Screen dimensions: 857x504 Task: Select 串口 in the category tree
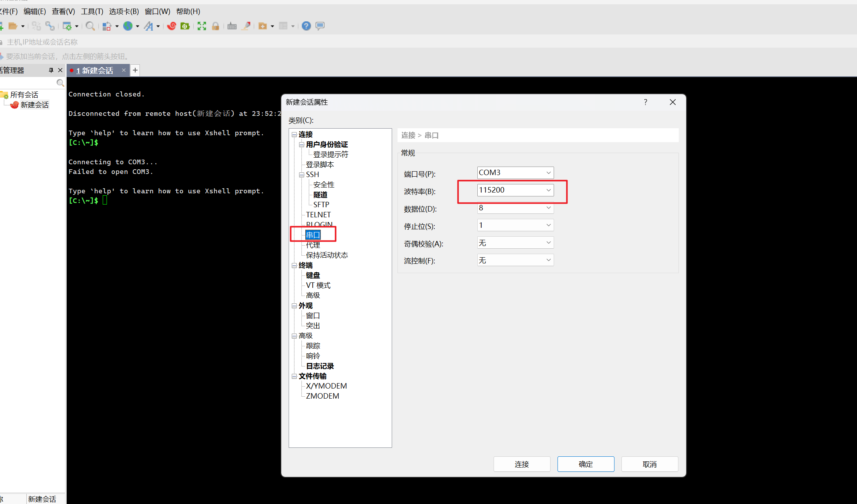click(x=313, y=234)
